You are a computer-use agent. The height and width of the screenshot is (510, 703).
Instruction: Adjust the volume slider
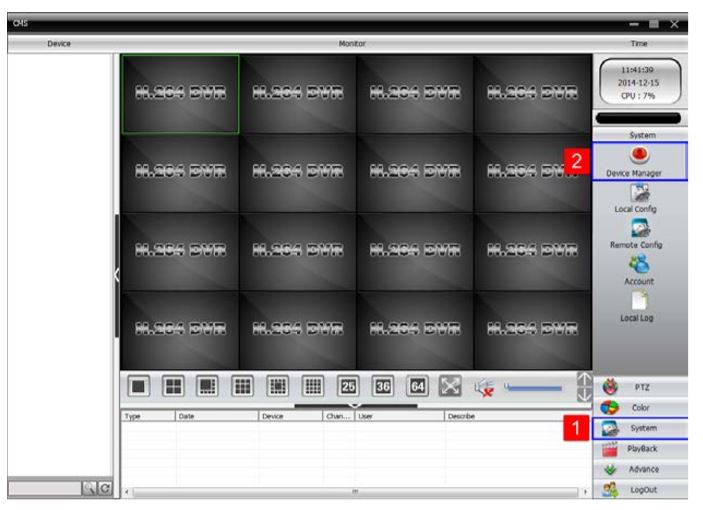(533, 388)
